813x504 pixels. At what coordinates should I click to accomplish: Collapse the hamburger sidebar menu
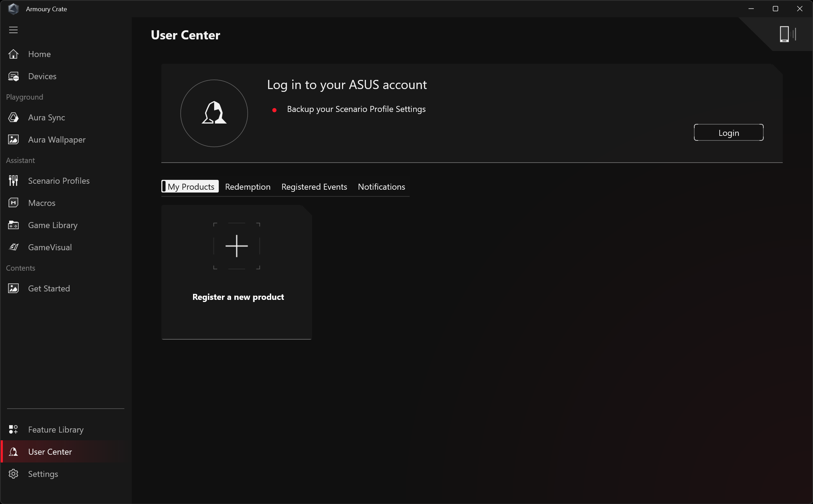(x=13, y=30)
